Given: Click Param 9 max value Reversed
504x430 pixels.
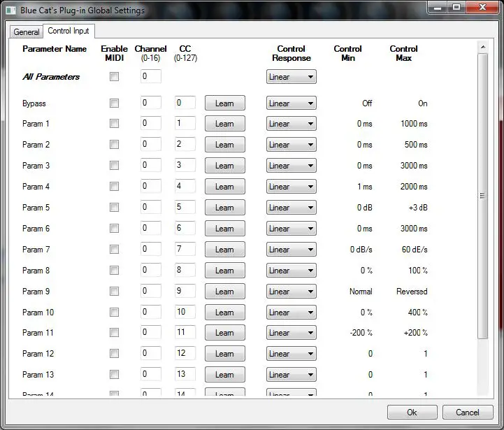Looking at the screenshot, I should click(412, 292).
